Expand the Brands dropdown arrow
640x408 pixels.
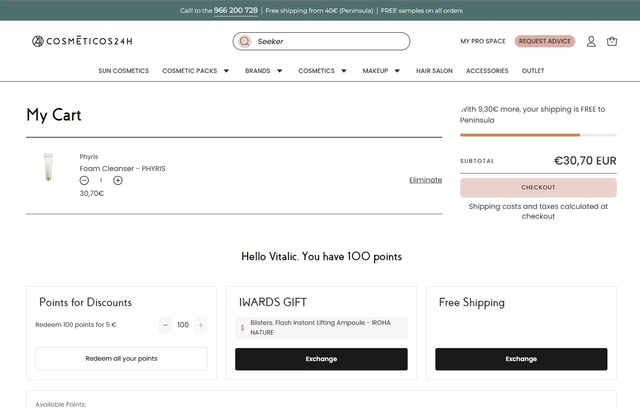click(x=280, y=71)
